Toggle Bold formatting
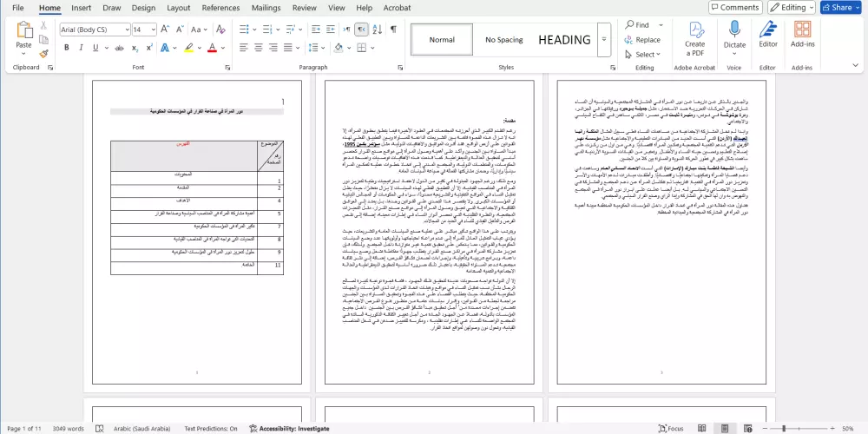This screenshot has height=434, width=868. 67,48
